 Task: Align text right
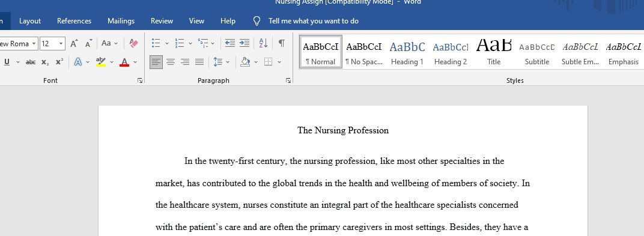[x=185, y=62]
